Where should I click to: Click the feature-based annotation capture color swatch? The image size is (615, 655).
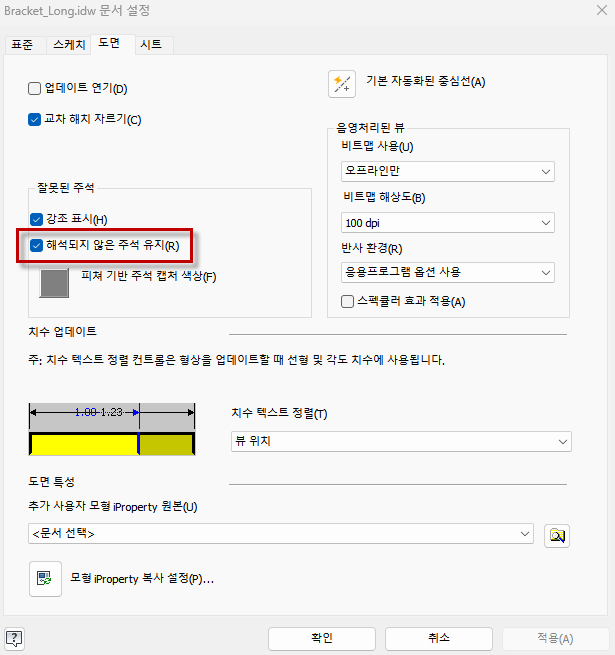55,282
